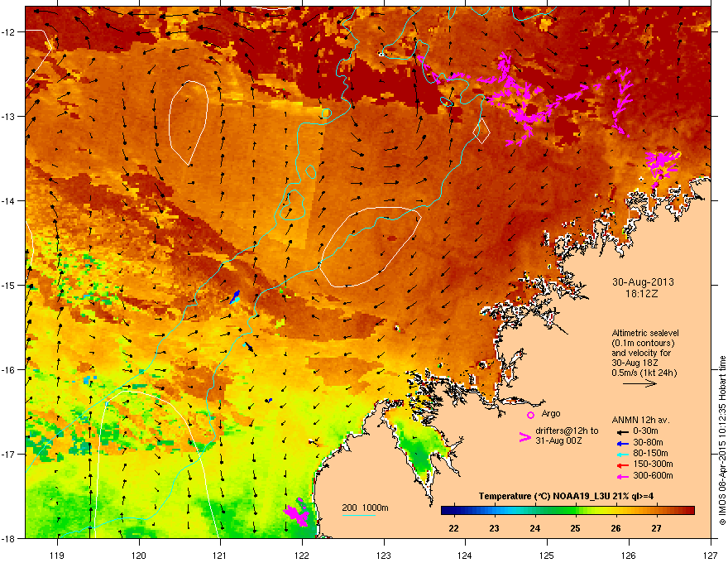728x563 pixels.
Task: Click the 18:12Z time label
Action: pyautogui.click(x=642, y=294)
